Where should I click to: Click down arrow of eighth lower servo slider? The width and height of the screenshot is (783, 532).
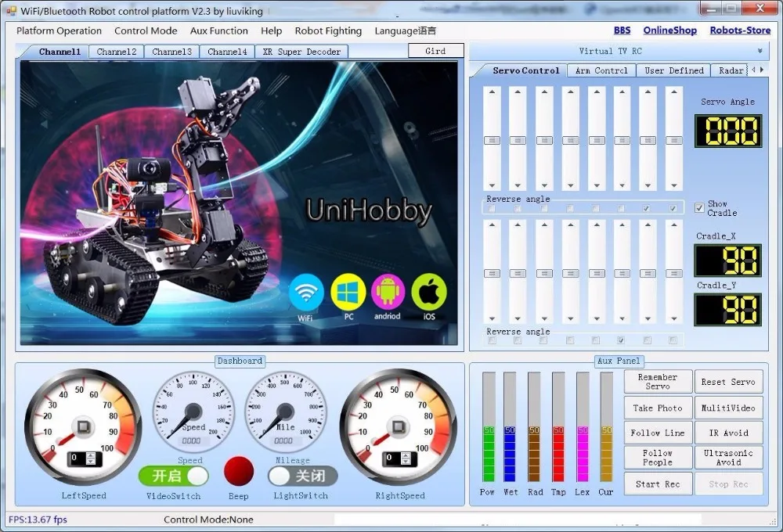673,319
